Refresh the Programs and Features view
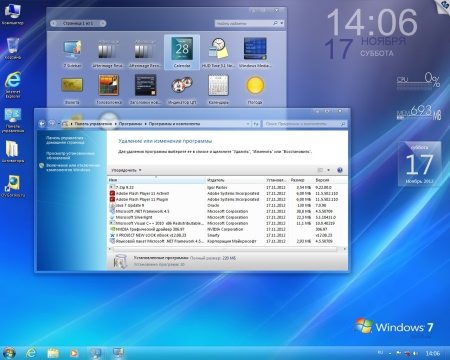 [256, 124]
